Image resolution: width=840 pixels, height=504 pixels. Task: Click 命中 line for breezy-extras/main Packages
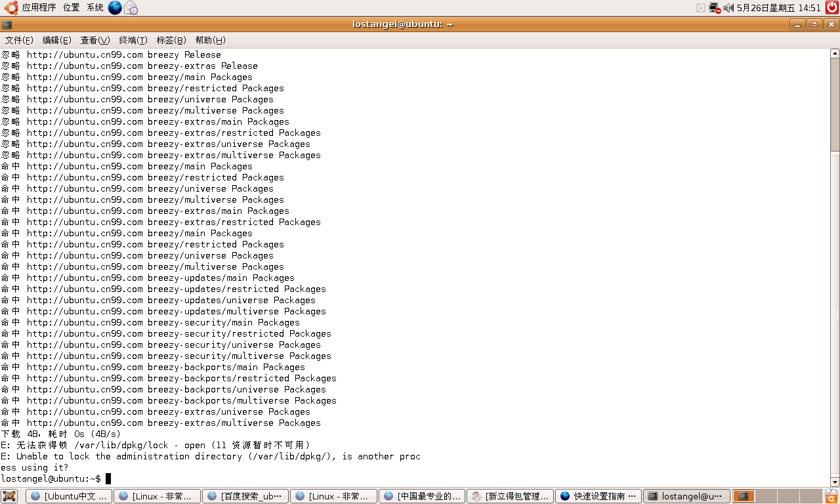[x=145, y=211]
